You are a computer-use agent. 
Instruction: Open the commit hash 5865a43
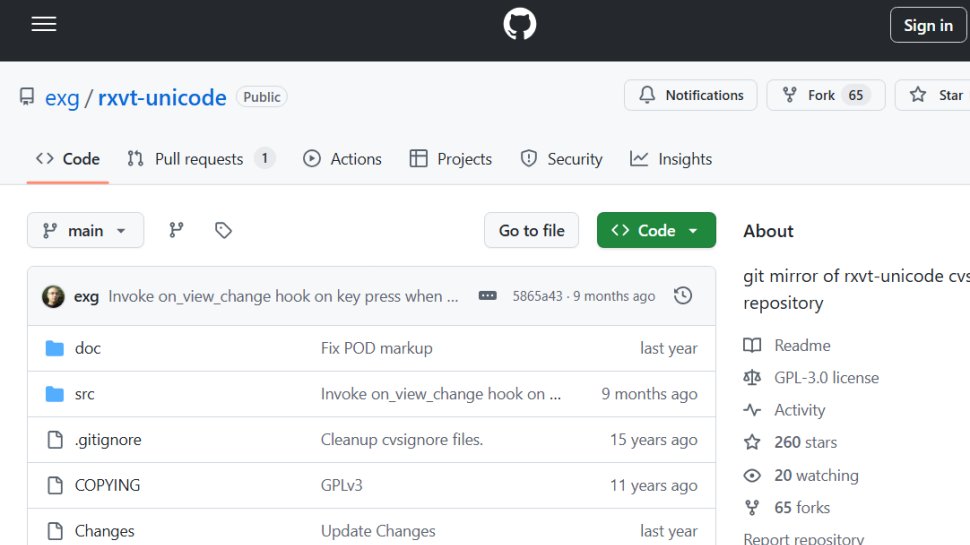[x=537, y=296]
